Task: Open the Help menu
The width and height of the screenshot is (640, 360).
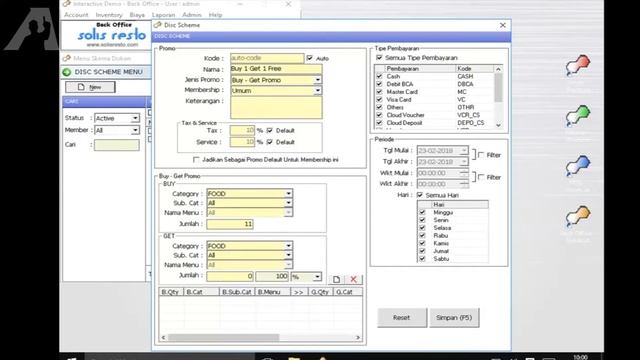Action: click(216, 15)
